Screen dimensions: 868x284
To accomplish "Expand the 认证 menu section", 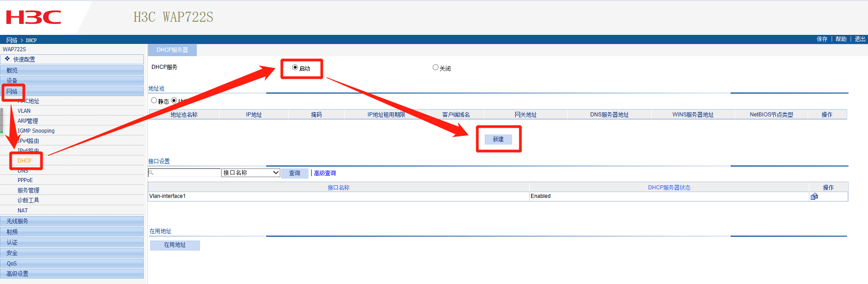I will pos(72,242).
